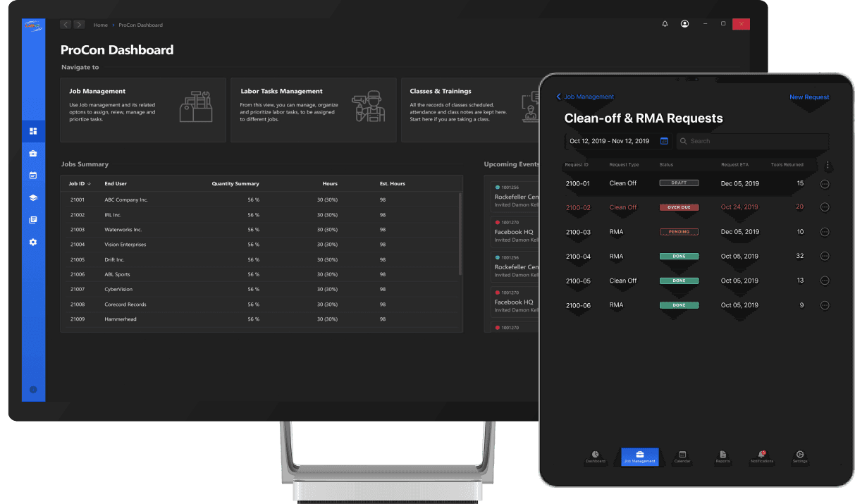Image resolution: width=855 pixels, height=504 pixels.
Task: Click the calendar icon in date range field
Action: coord(664,141)
